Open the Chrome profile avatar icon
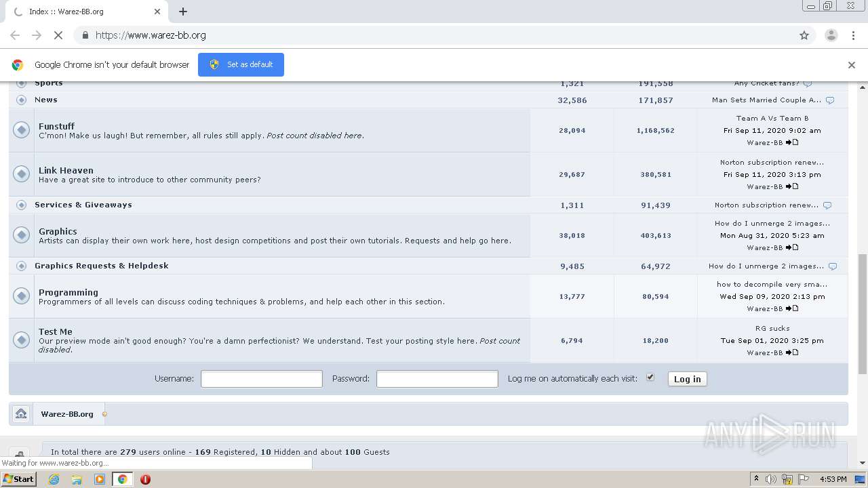 [x=831, y=35]
